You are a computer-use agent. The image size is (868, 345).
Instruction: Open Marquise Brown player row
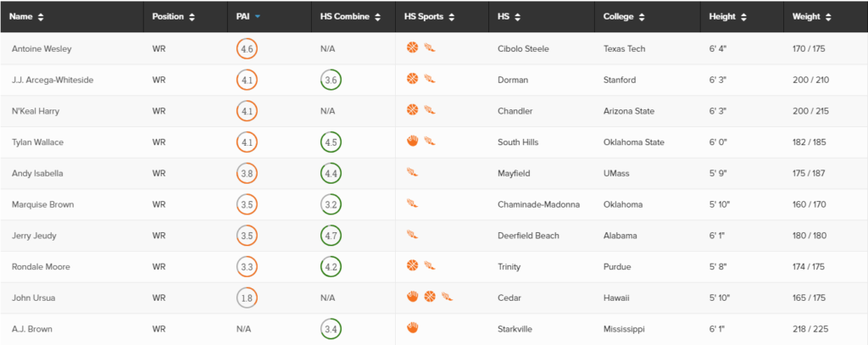pos(434,204)
